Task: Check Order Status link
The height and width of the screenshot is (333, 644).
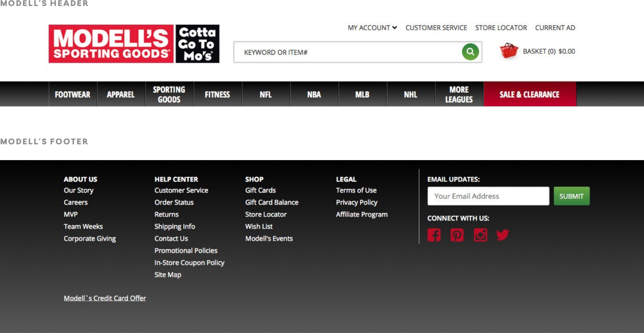Action: click(174, 202)
